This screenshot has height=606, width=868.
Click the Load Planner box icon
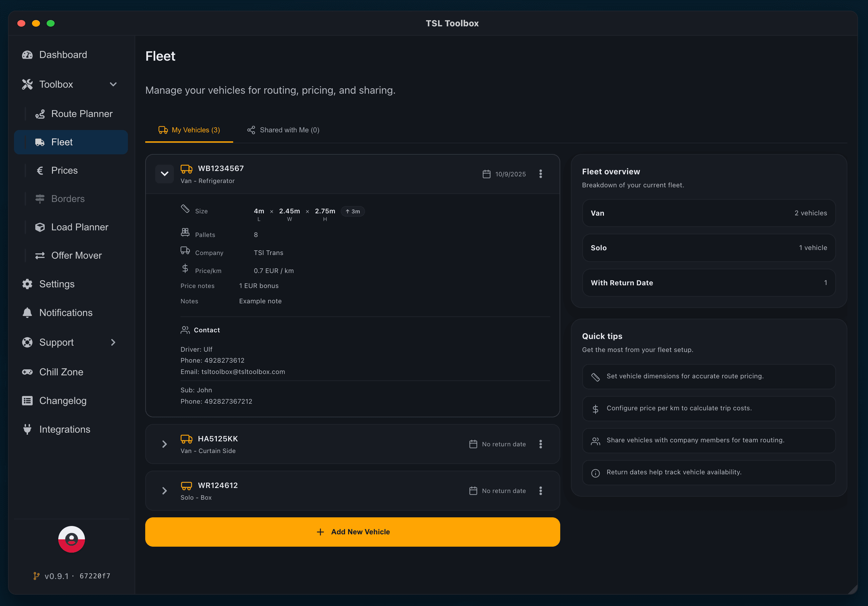tap(40, 227)
